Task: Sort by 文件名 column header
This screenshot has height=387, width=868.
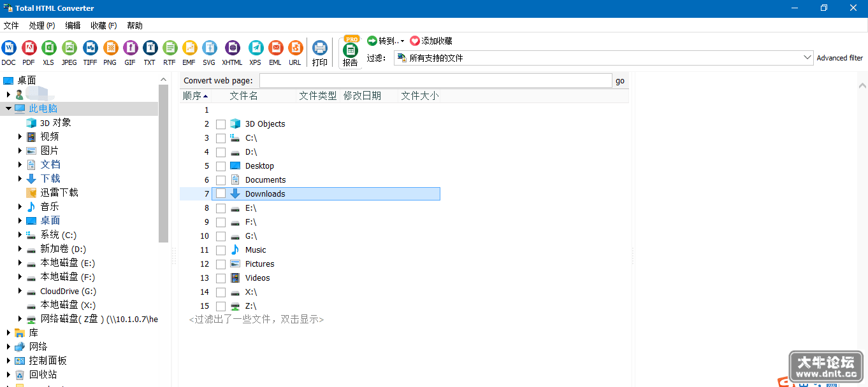Action: tap(244, 95)
